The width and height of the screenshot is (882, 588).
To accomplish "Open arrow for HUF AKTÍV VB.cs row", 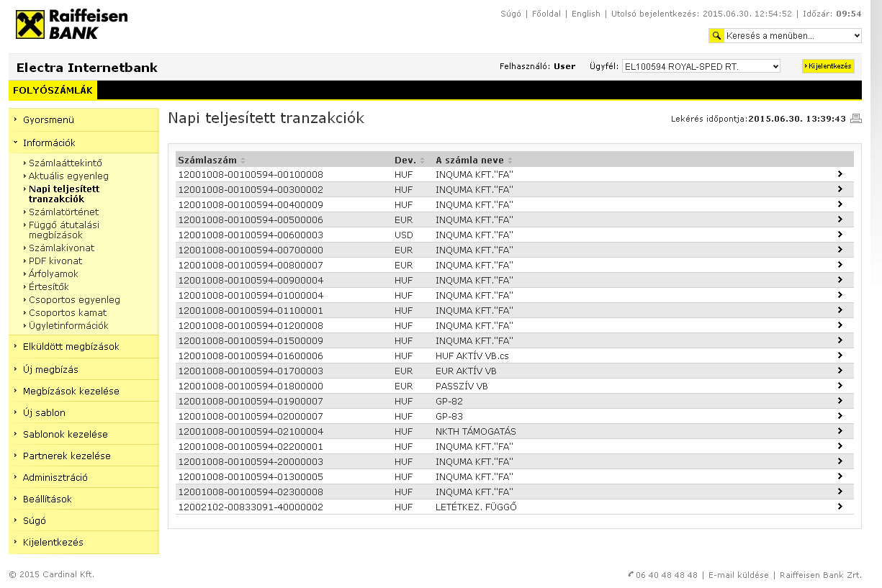I will [x=840, y=356].
